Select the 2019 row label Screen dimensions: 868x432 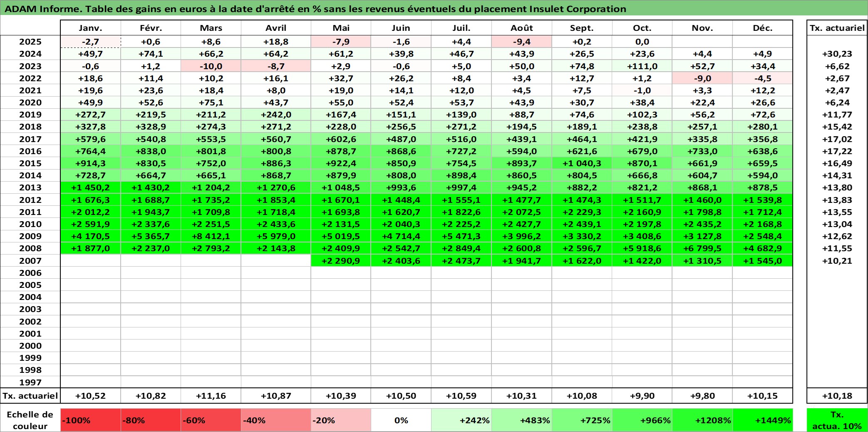click(30, 115)
